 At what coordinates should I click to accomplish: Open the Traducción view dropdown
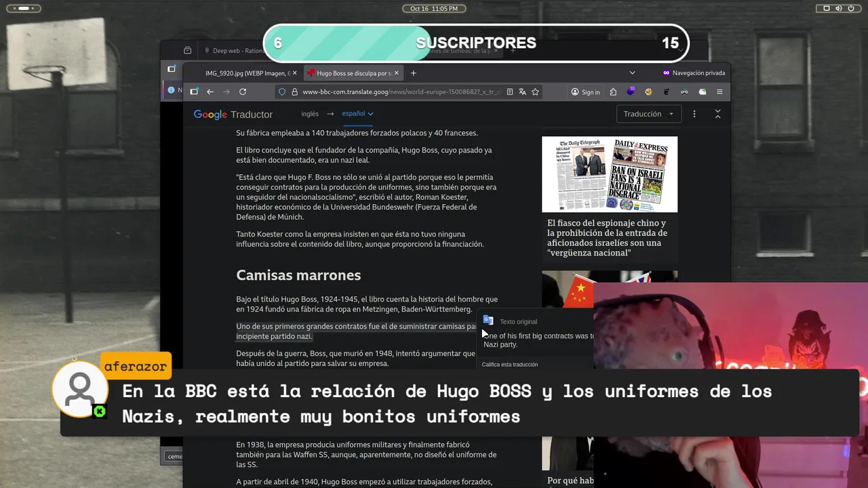(648, 114)
